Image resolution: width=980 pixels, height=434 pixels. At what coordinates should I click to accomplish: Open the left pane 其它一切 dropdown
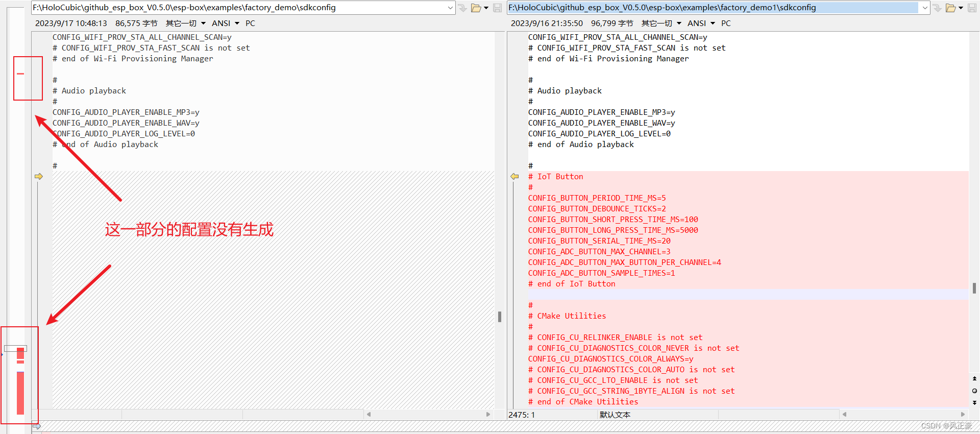click(186, 23)
